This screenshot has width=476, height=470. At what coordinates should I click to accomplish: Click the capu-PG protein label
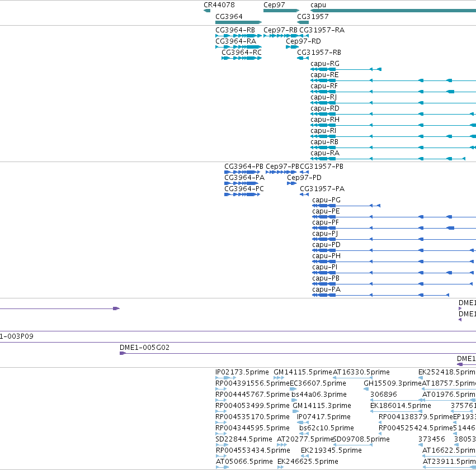click(326, 200)
